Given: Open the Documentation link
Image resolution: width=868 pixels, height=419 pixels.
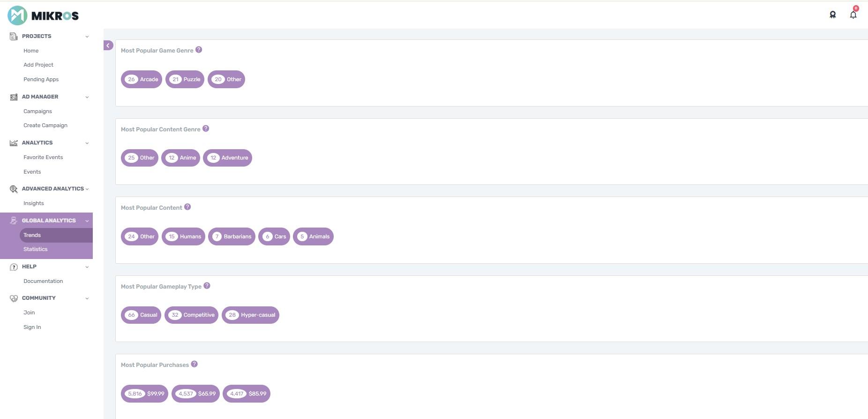Looking at the screenshot, I should pyautogui.click(x=43, y=281).
